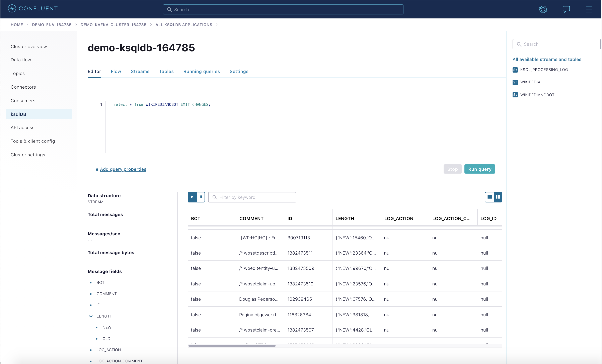Click the WIKIPEDIA stream icon
Screen dimensions: 602x364
coord(515,82)
